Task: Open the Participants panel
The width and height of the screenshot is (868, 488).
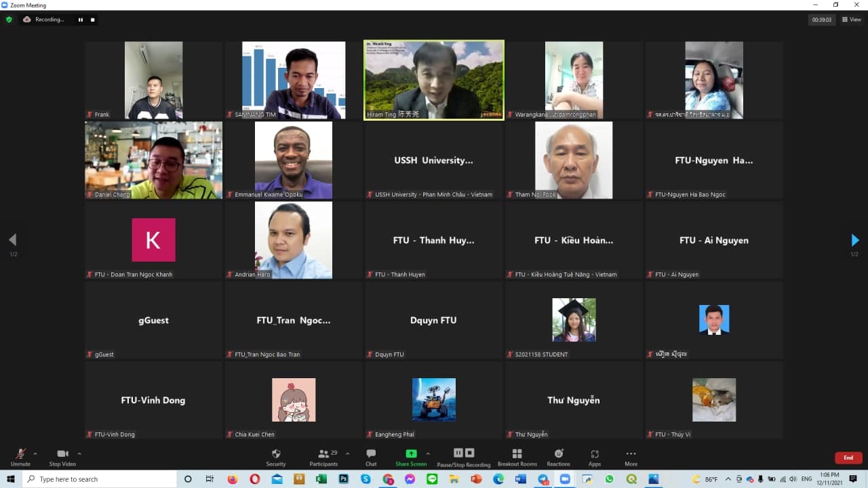Action: 323,457
